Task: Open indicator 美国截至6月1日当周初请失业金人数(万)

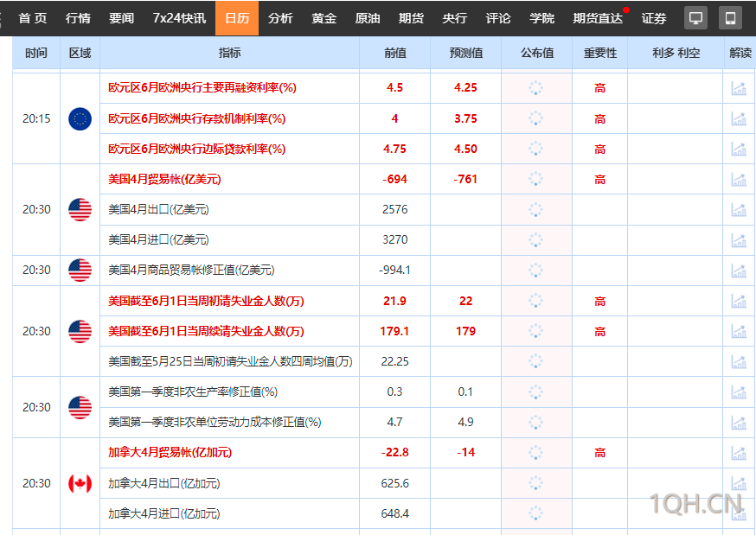Action: 206,301
